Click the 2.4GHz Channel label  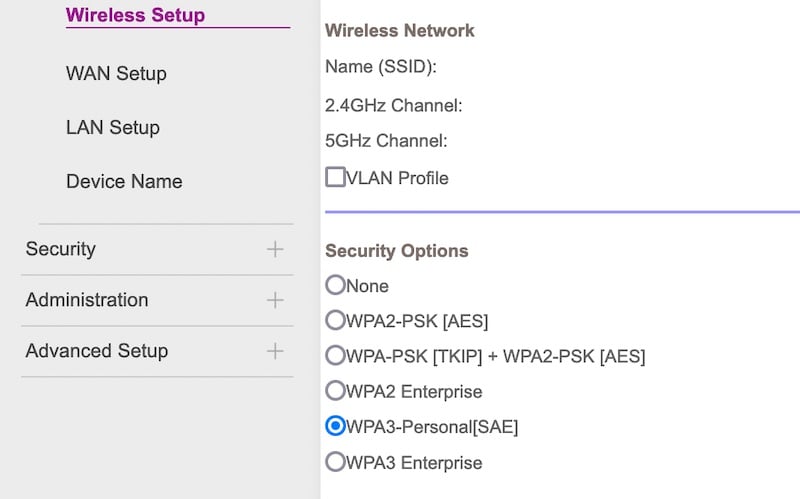(x=394, y=105)
